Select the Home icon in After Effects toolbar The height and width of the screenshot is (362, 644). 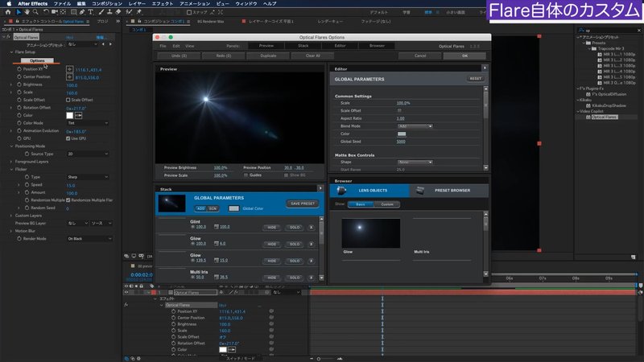tap(8, 12)
